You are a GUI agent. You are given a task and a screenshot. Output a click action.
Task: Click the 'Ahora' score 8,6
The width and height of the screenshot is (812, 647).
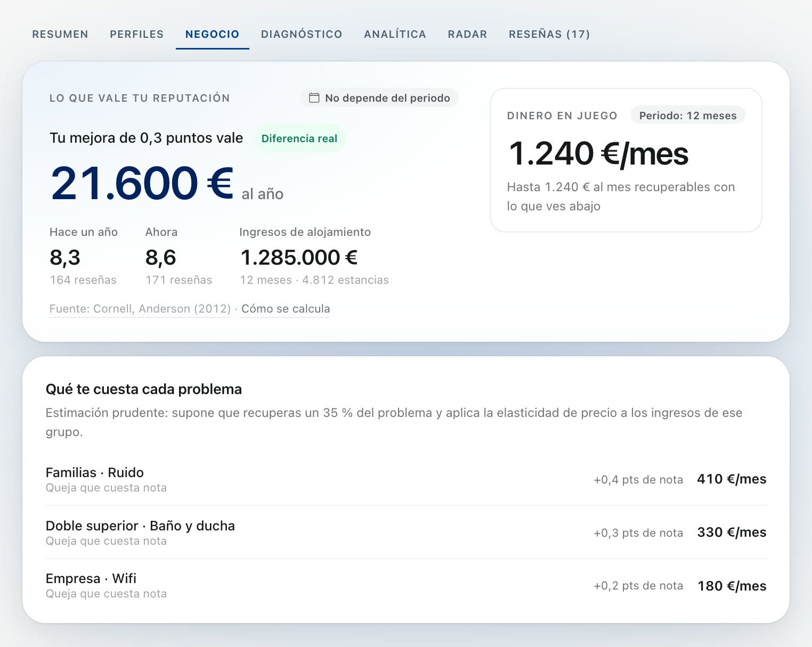click(161, 258)
